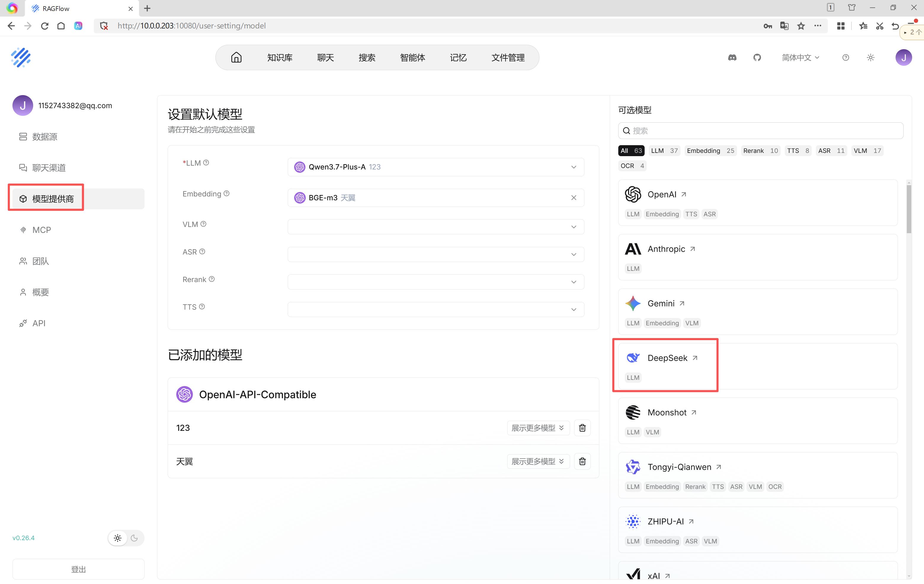Delete the 123 model provider entry
This screenshot has width=924, height=584.
(582, 428)
